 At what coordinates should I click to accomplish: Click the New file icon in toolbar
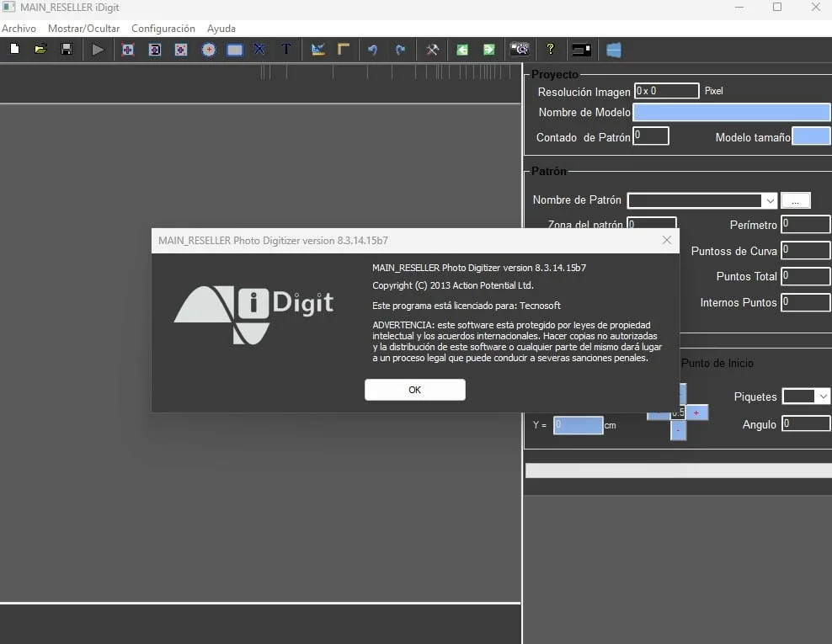pyautogui.click(x=15, y=50)
